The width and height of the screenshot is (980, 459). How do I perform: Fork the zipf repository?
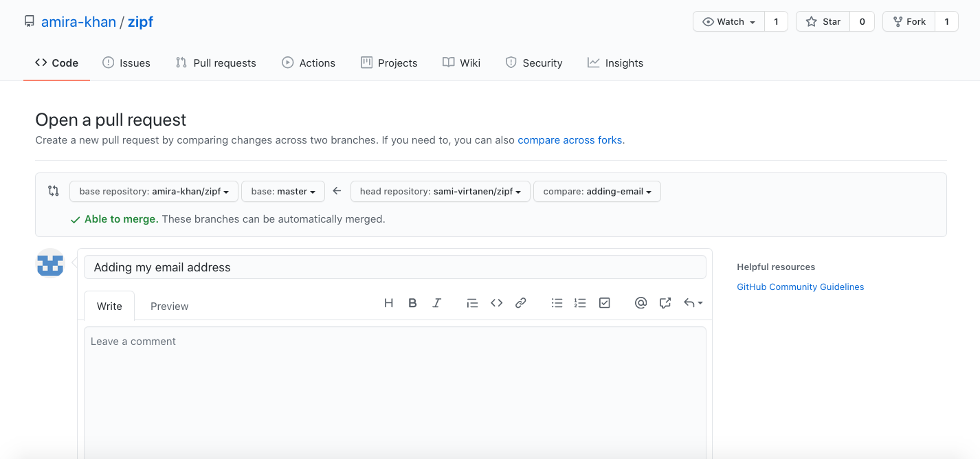coord(909,21)
